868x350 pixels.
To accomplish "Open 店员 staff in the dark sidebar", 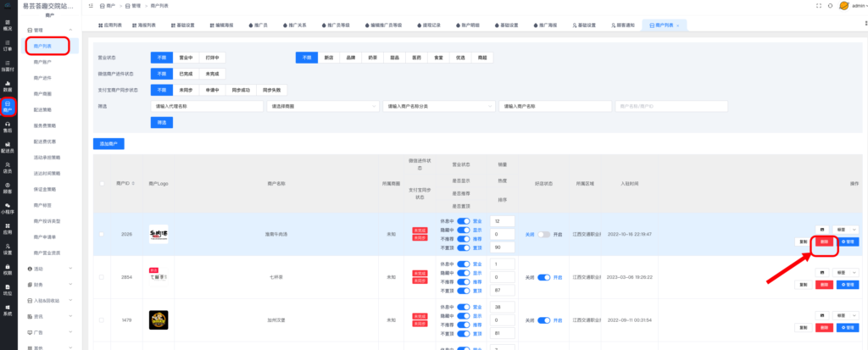I will pos(8,168).
